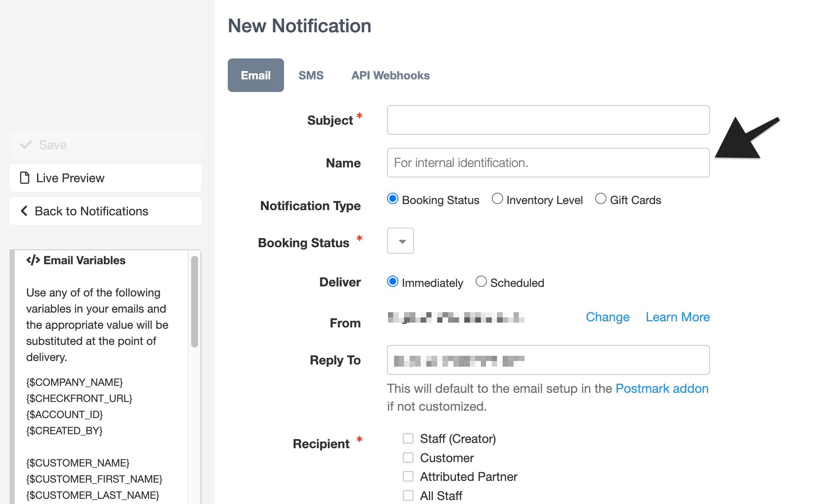Click the {$CUSTOMER_FIRST_NAME} variable text
The width and height of the screenshot is (819, 504).
click(x=94, y=479)
